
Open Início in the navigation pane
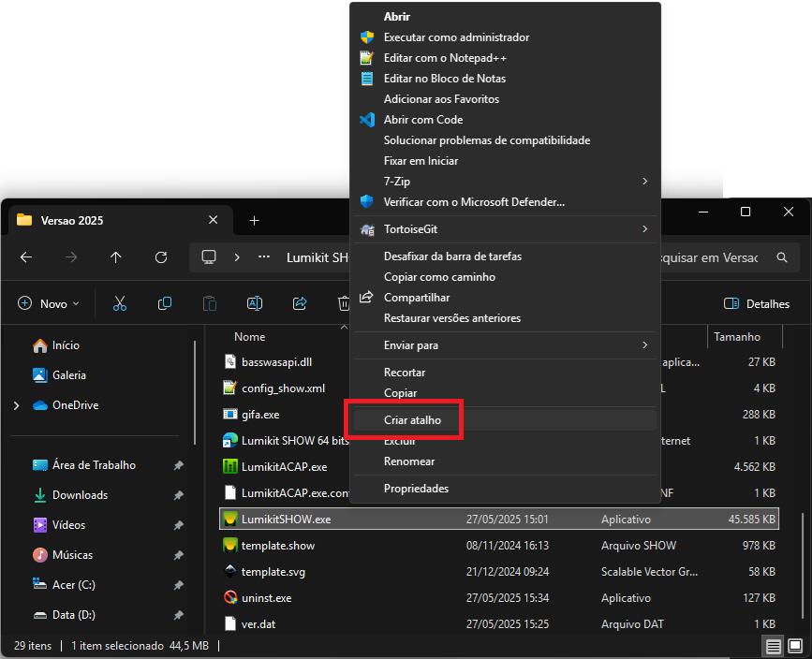(56, 345)
